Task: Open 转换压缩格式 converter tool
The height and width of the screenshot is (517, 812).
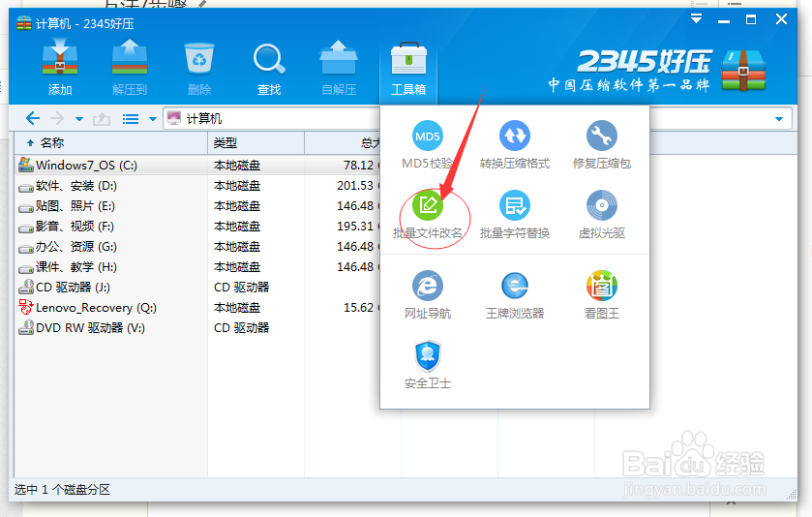Action: pos(514,145)
